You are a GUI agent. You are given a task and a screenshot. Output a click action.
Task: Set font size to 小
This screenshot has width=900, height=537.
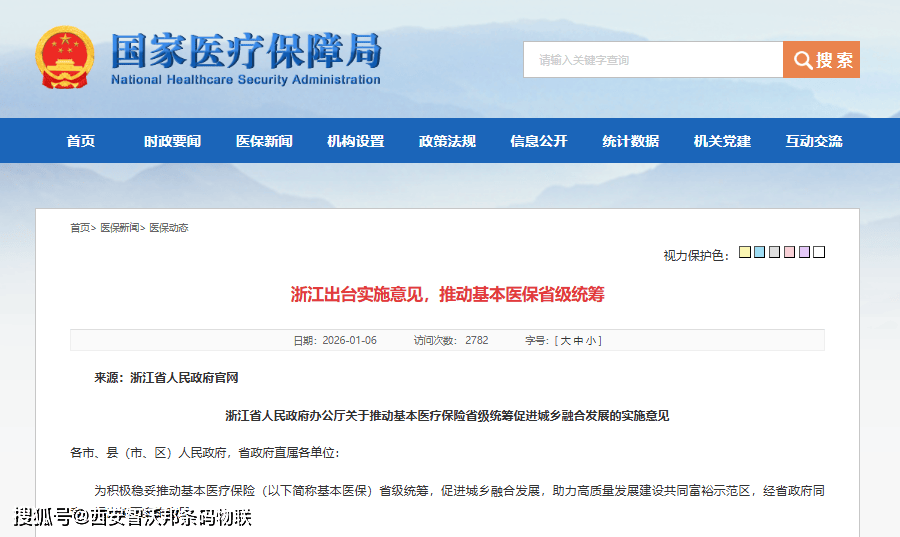click(591, 341)
